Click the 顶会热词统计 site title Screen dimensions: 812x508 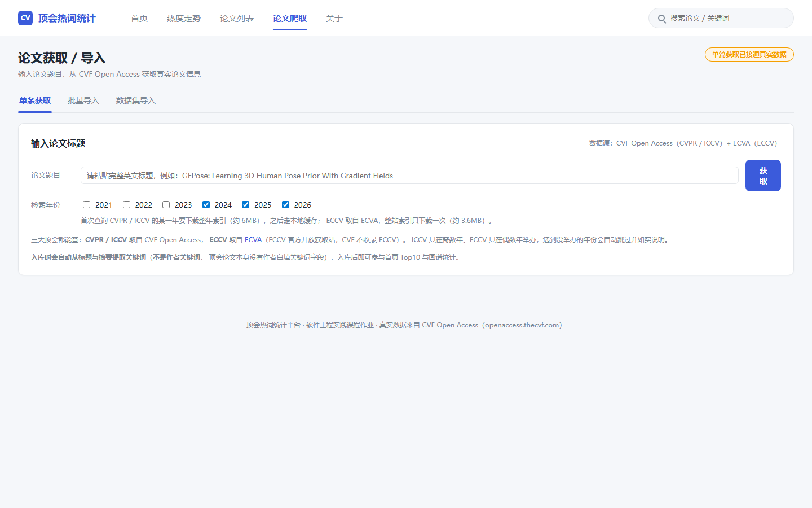(x=67, y=18)
